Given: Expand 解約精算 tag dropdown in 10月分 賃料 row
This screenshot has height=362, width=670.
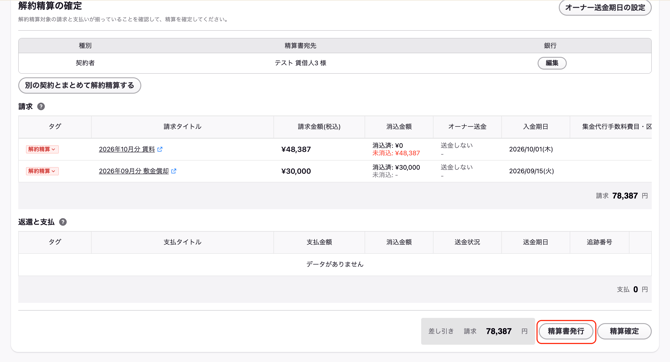Looking at the screenshot, I should click(42, 149).
